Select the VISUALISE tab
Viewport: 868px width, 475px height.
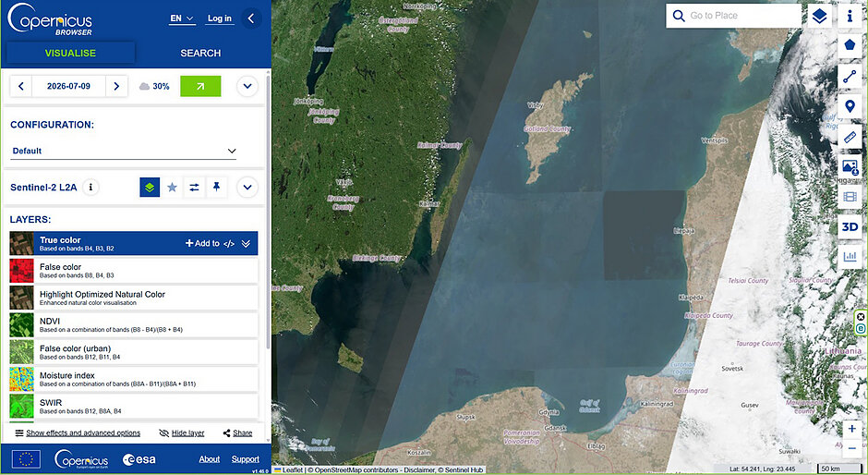pos(70,54)
